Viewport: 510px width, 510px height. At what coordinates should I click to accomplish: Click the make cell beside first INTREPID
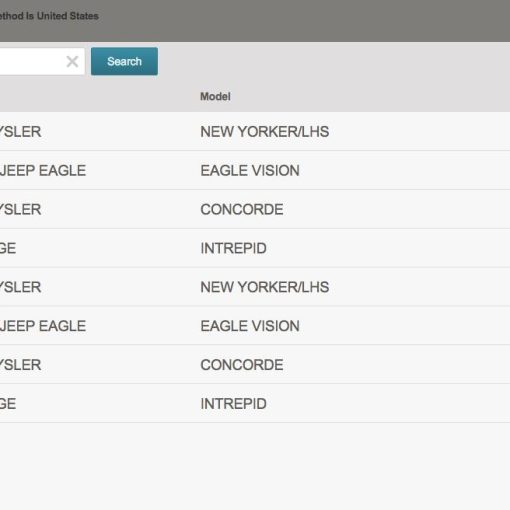tap(8, 248)
